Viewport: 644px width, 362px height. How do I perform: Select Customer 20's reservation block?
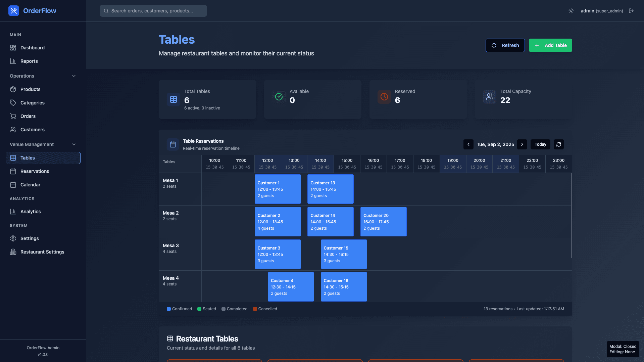tap(383, 222)
